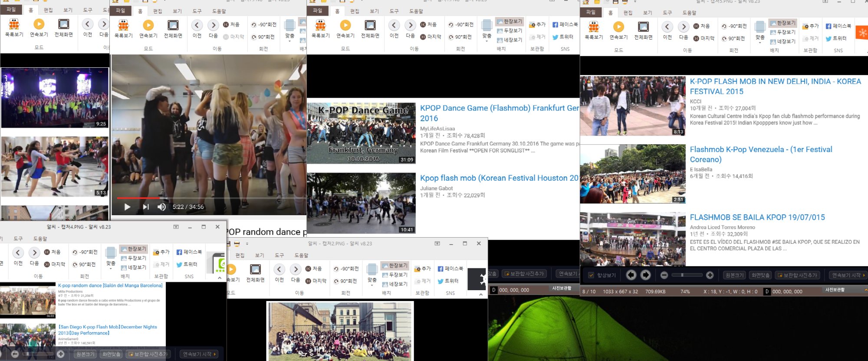Jump to 마지막 image in 캡처2 window
This screenshot has width=868, height=361.
pyautogui.click(x=315, y=281)
